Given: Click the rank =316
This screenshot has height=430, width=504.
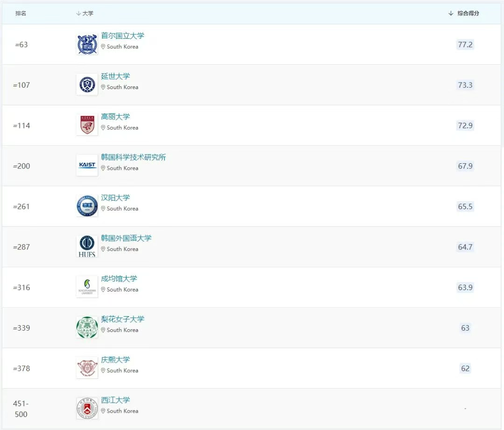Looking at the screenshot, I should 21,287.
